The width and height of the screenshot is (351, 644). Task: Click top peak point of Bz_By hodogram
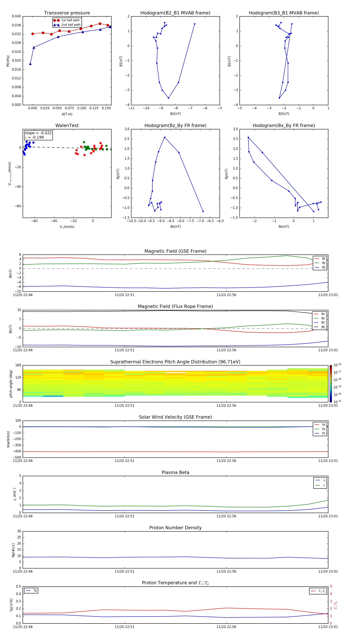point(165,137)
